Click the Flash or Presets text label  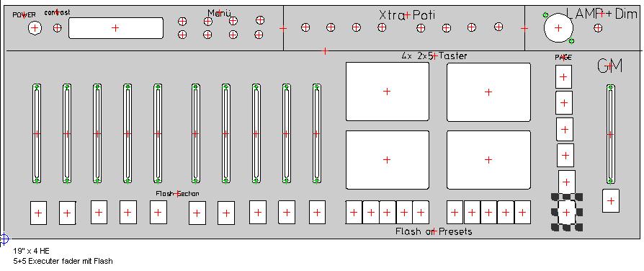click(434, 231)
